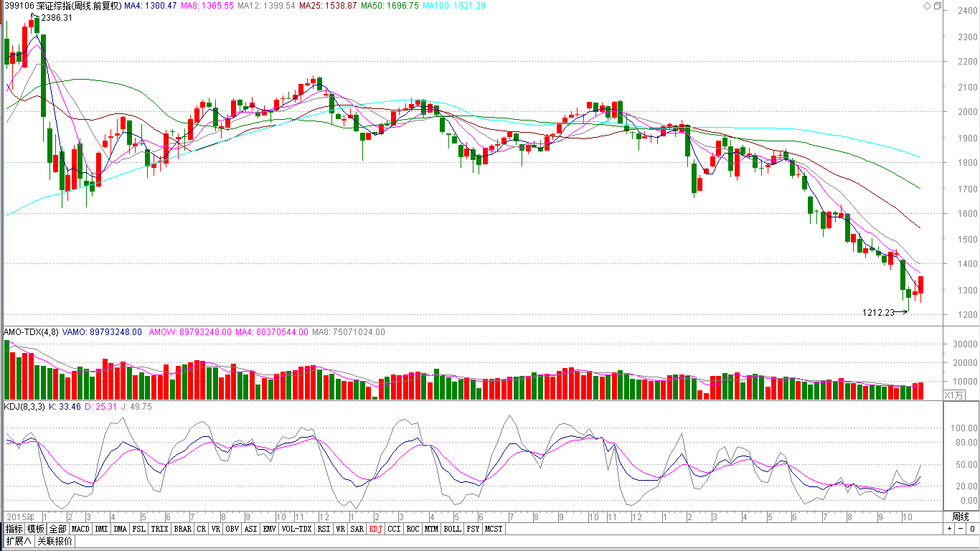Switch indicator to FSL
The width and height of the screenshot is (980, 551).
click(x=139, y=529)
